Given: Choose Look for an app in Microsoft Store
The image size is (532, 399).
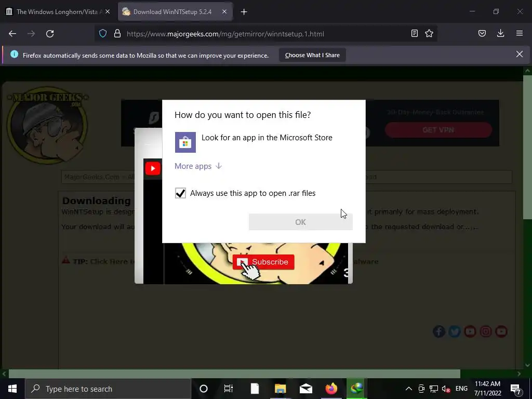Looking at the screenshot, I should click(x=264, y=142).
